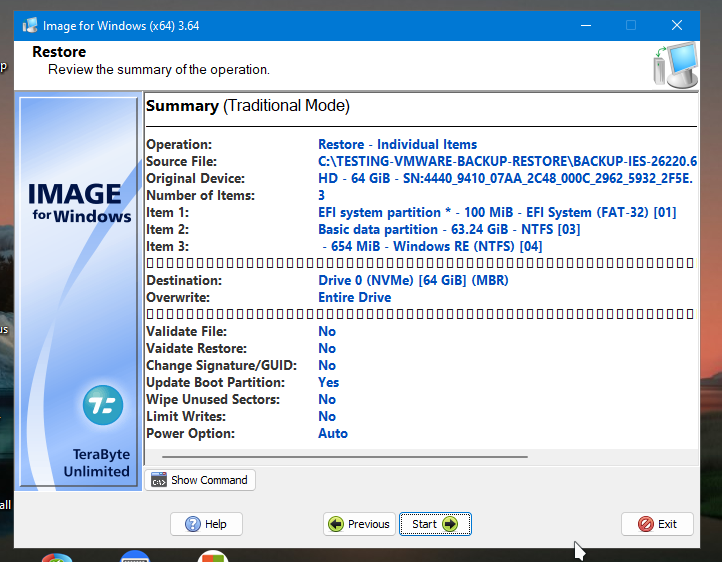Click the Overwrite 'Entire Drive' value
Image resolution: width=722 pixels, height=562 pixels.
pyautogui.click(x=355, y=298)
